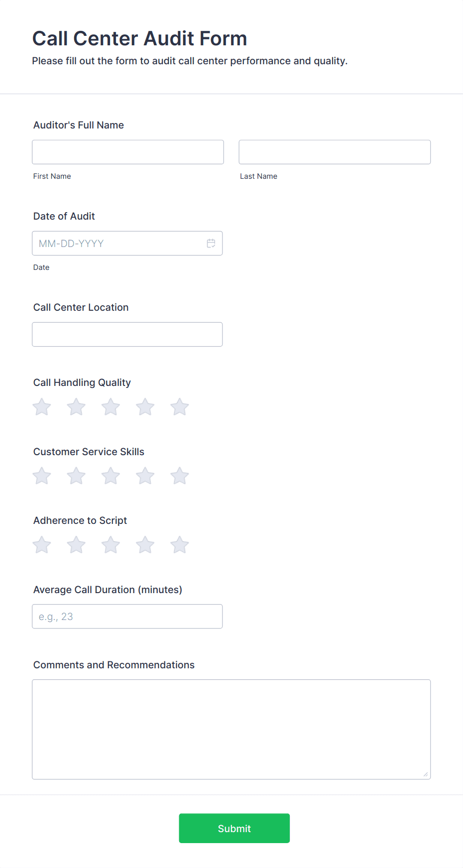Select the last star under Adherence to Script

pyautogui.click(x=179, y=544)
